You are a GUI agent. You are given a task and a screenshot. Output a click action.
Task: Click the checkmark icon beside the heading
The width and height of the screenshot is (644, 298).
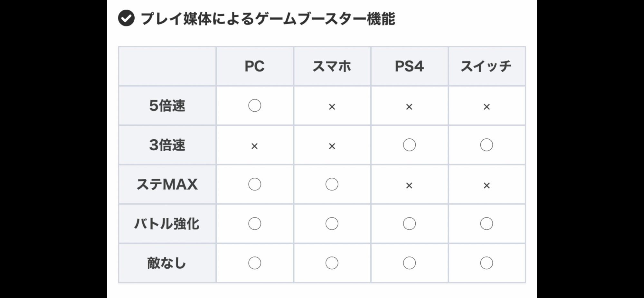tap(126, 18)
